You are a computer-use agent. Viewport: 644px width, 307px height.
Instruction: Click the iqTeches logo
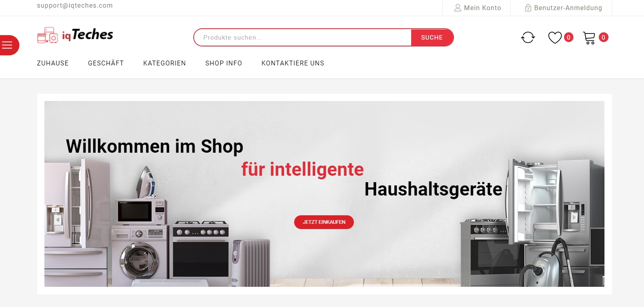pos(75,35)
